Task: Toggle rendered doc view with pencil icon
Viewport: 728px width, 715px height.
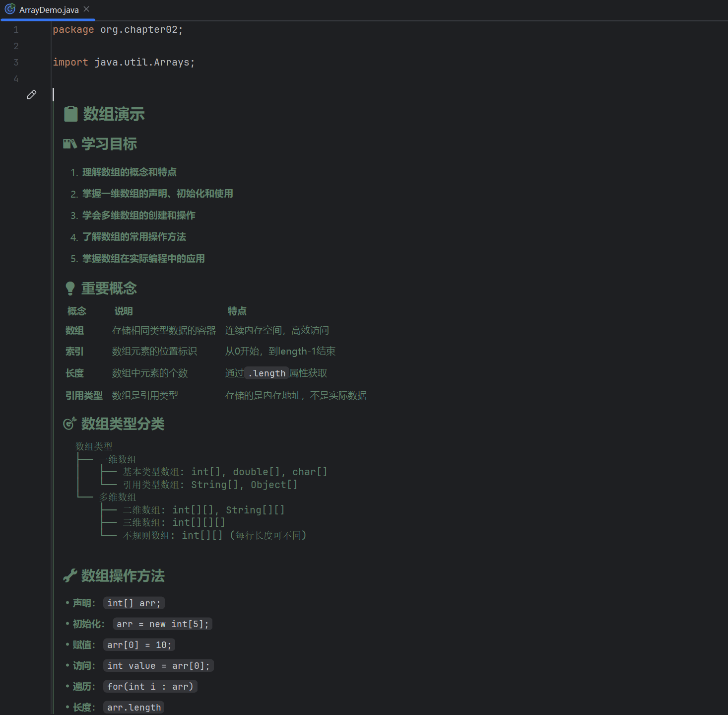Action: pyautogui.click(x=31, y=94)
